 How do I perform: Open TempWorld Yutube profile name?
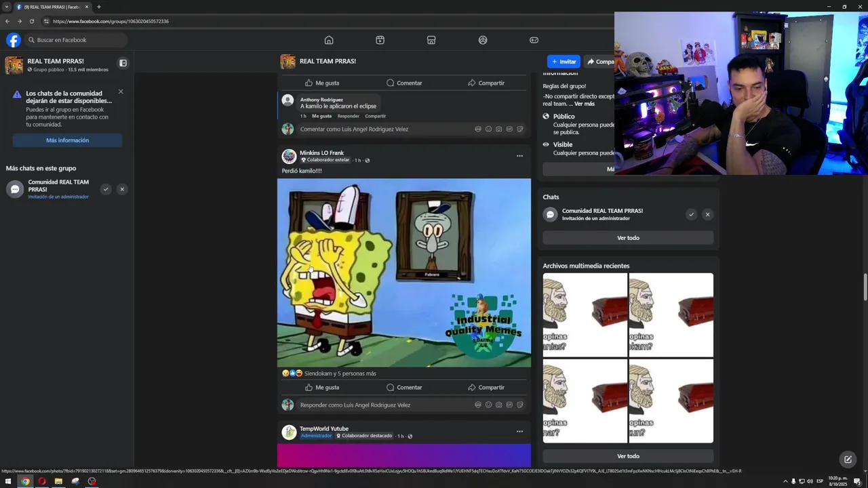(324, 428)
